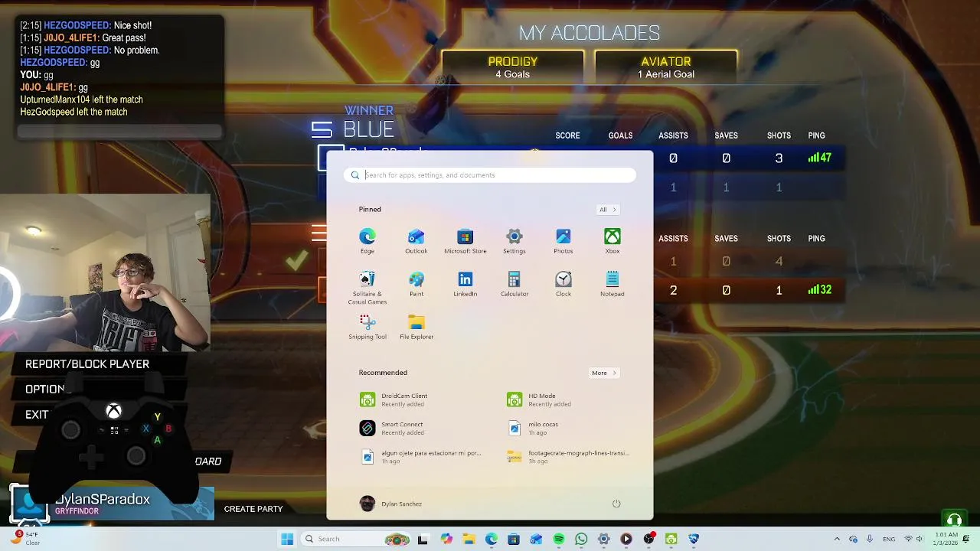Open the LinkedIn pinned app
980x551 pixels.
465,283
